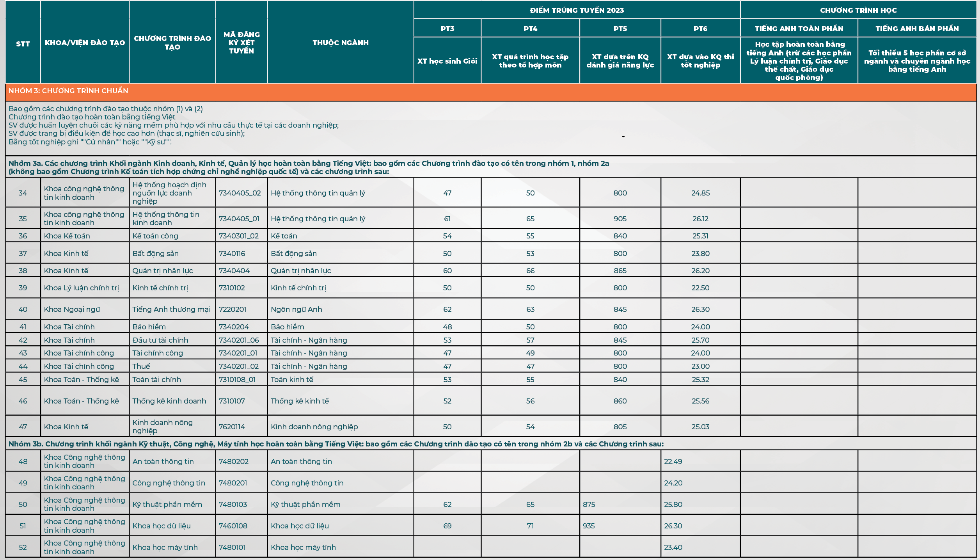The image size is (980, 560).
Task: Click PT4 score 71
Action: point(530,526)
